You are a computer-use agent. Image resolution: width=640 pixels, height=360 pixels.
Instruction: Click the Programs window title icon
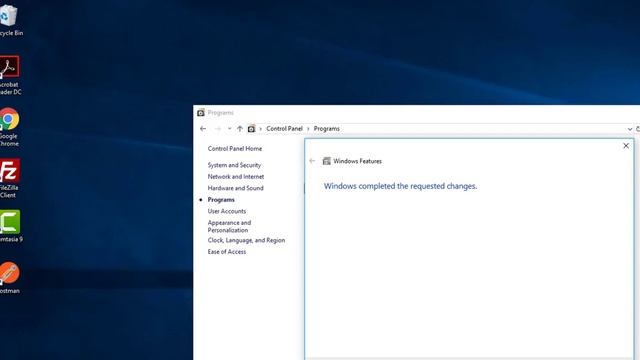[201, 113]
